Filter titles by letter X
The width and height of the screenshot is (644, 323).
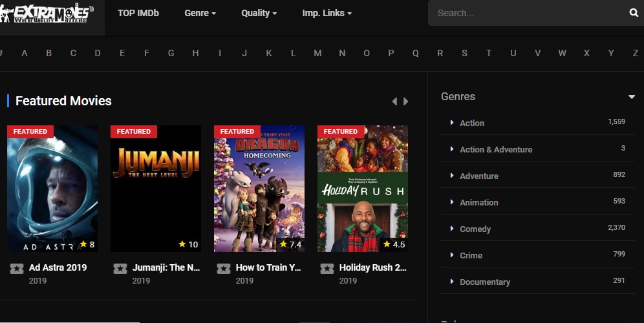(586, 53)
